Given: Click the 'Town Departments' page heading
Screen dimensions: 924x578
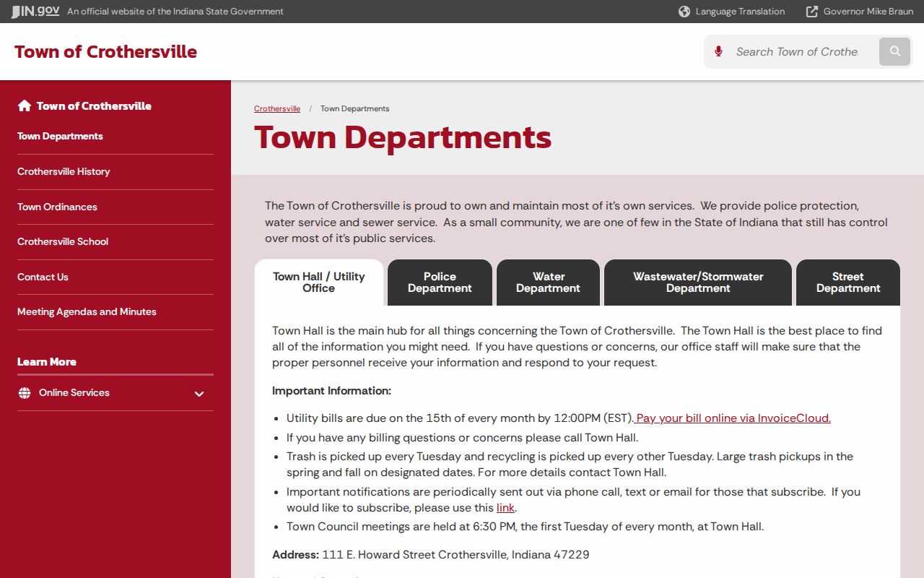Looking at the screenshot, I should tap(403, 137).
